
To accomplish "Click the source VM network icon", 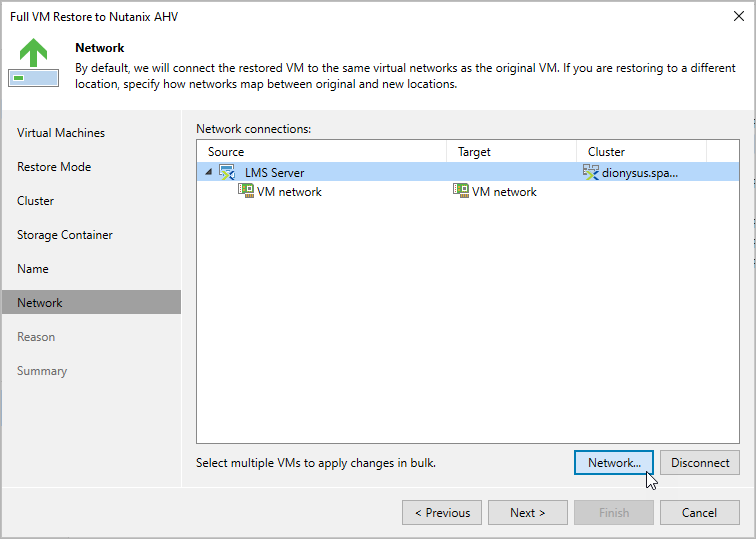I will pos(245,191).
